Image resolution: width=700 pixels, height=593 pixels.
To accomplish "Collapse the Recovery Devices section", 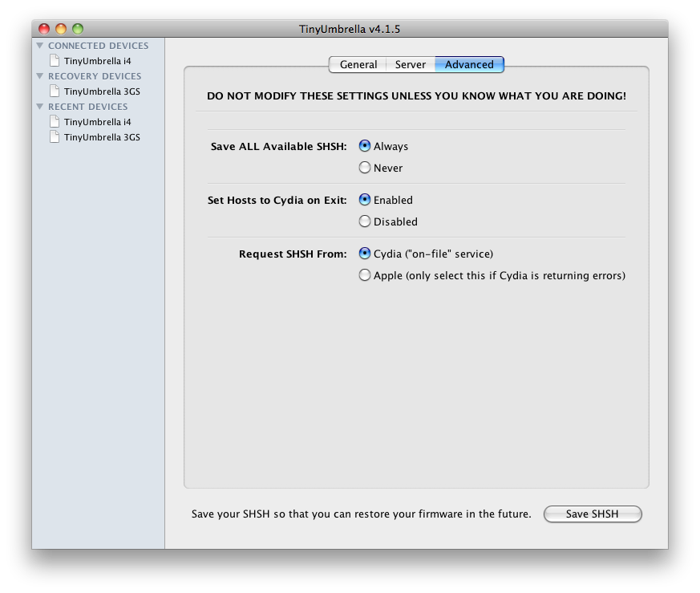I will [x=40, y=76].
